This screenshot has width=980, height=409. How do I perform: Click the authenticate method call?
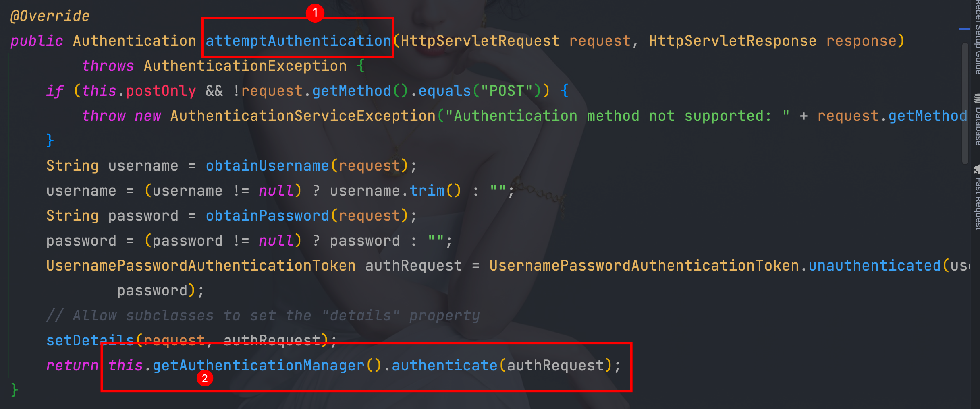444,366
